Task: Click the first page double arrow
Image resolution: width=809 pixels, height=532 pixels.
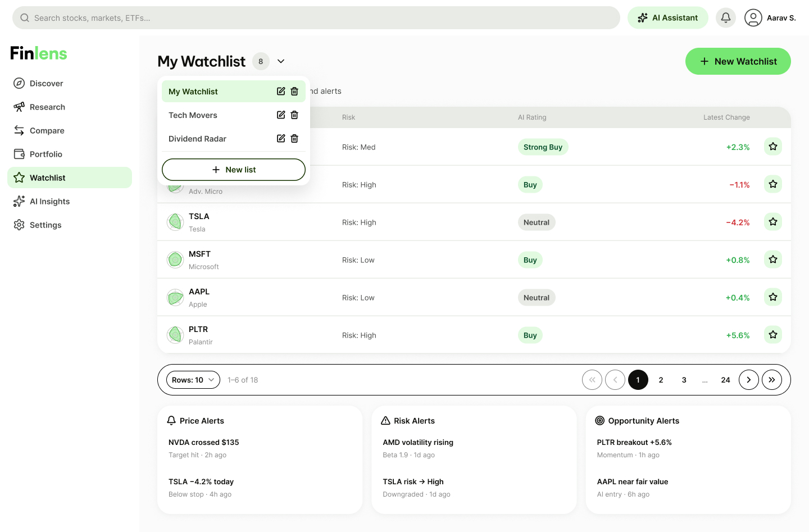Action: pyautogui.click(x=592, y=380)
